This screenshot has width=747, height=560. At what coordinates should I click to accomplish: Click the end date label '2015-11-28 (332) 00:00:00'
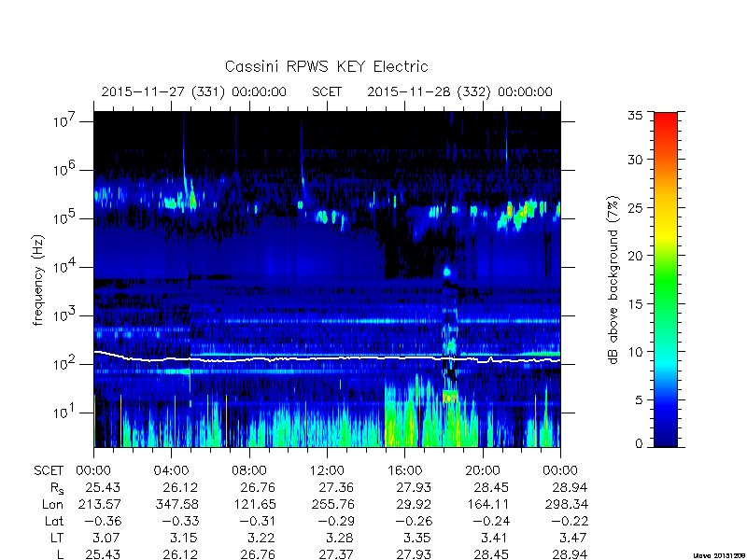click(x=459, y=91)
